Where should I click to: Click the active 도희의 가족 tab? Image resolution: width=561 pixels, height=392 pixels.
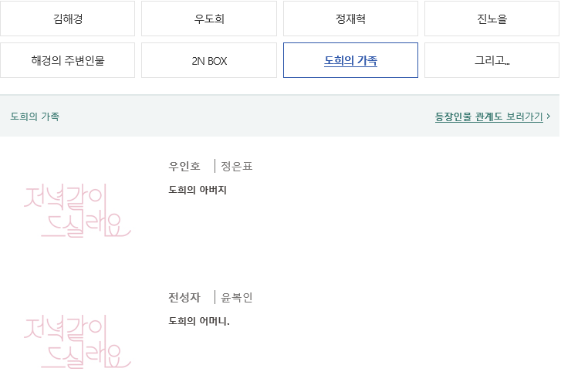[350, 60]
